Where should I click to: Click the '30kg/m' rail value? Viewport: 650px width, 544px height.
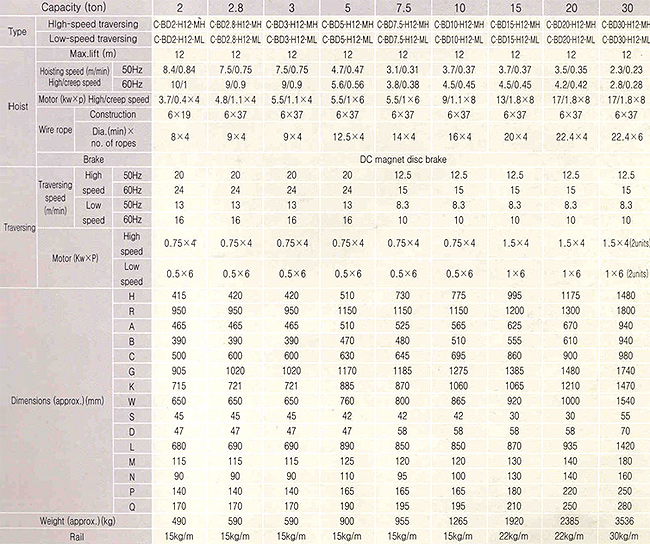point(626,537)
